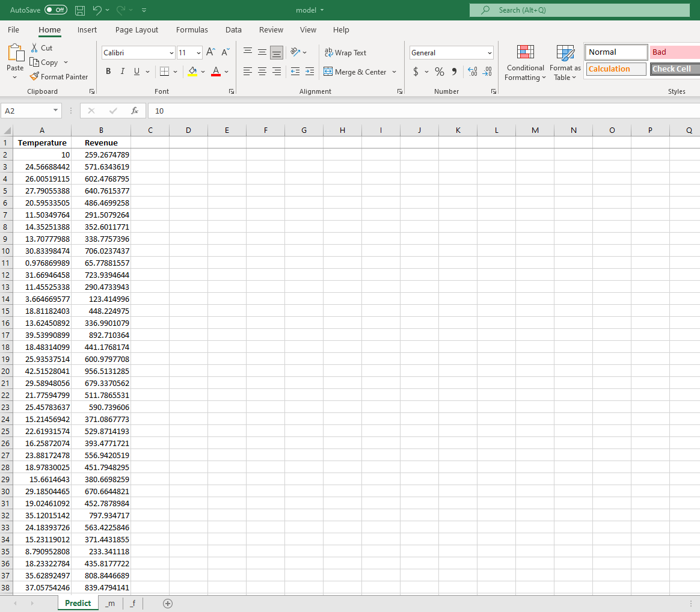
Task: Click the Insert Function fx icon
Action: (x=135, y=111)
